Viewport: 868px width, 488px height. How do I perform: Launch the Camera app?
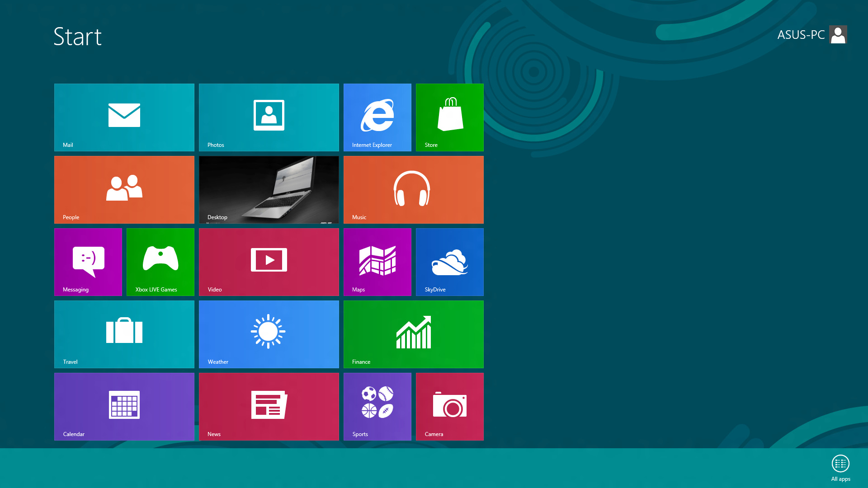[x=450, y=406]
